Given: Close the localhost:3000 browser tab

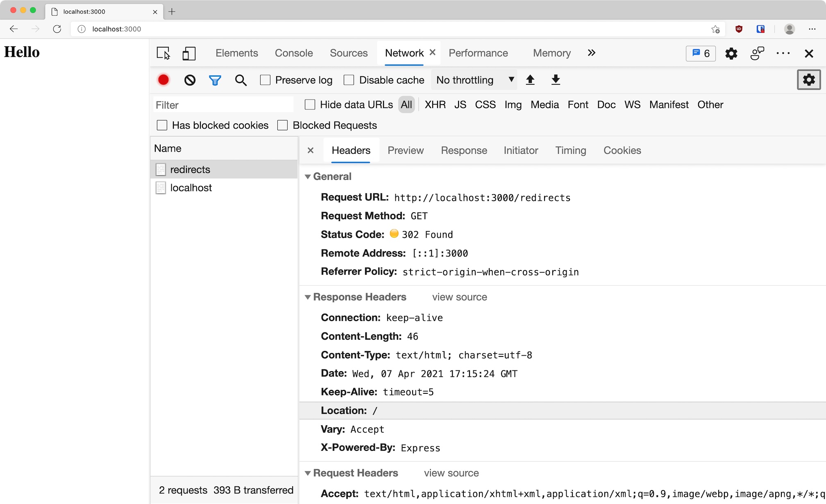Looking at the screenshot, I should coord(155,12).
